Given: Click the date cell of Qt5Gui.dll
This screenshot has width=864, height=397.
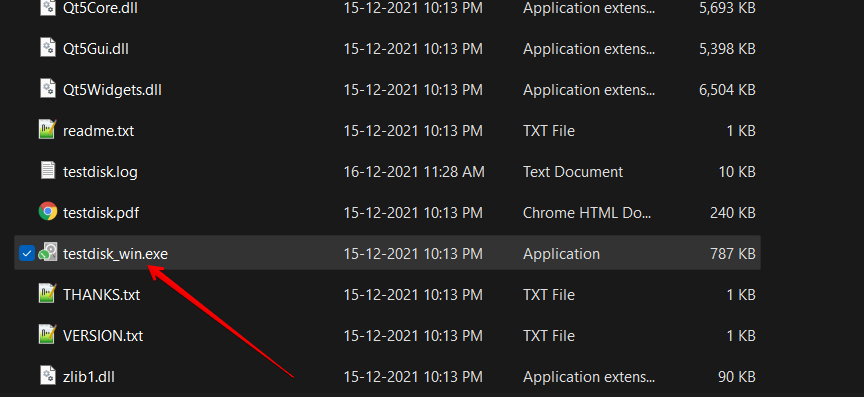Looking at the screenshot, I should pos(413,49).
